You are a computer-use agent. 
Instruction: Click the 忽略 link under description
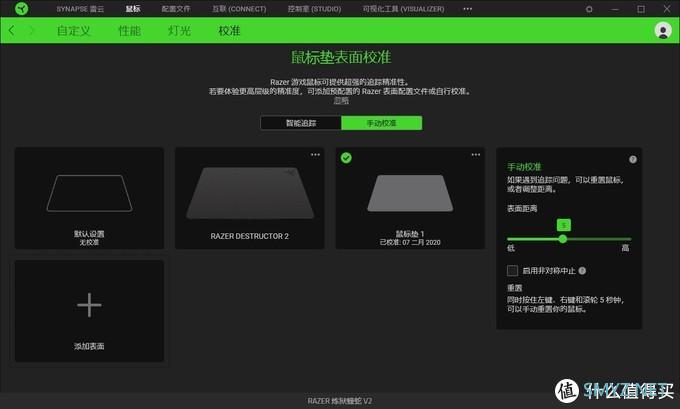pyautogui.click(x=341, y=101)
